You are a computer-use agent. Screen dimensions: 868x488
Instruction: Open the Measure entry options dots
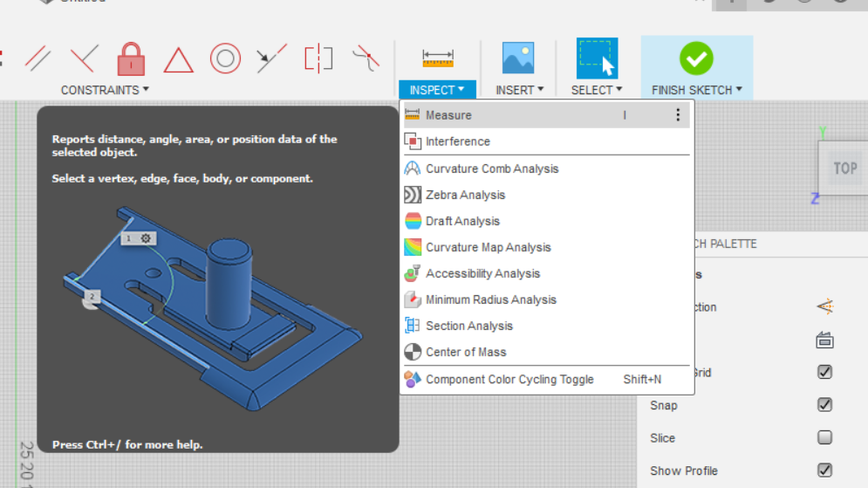tap(678, 114)
